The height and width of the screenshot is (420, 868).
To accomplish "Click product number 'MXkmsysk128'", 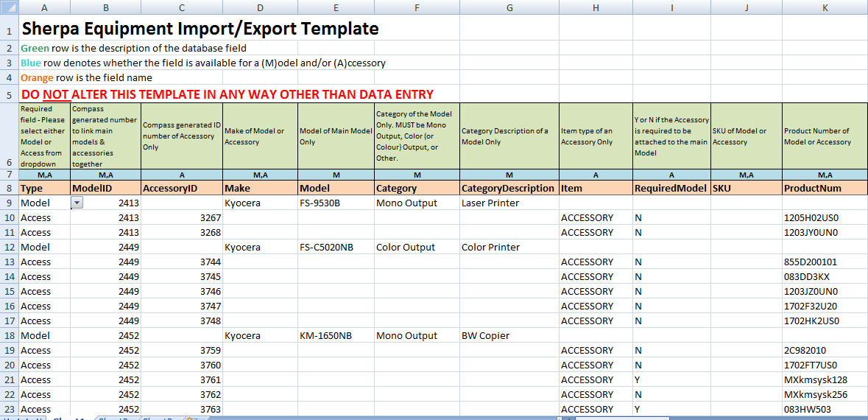I will 825,380.
